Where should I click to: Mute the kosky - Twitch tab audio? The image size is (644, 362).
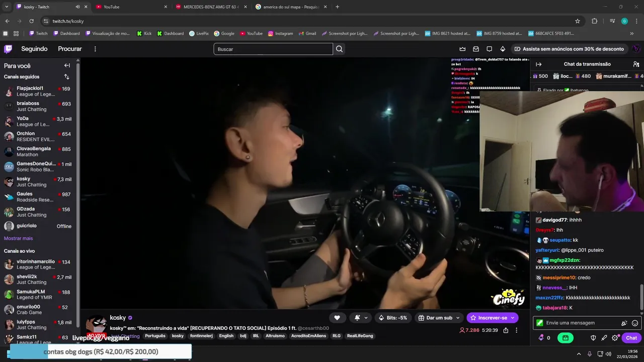pyautogui.click(x=77, y=7)
